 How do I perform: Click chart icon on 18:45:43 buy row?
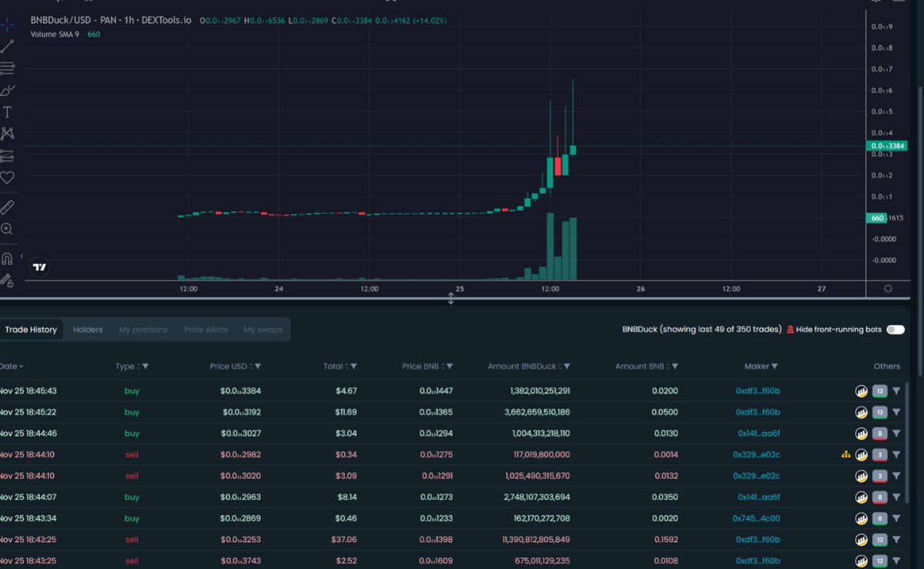click(862, 391)
